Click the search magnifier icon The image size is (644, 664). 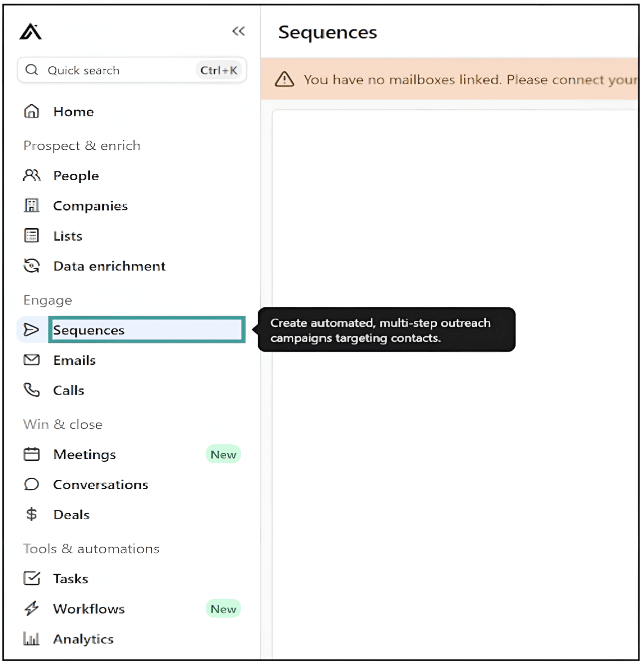coord(32,70)
